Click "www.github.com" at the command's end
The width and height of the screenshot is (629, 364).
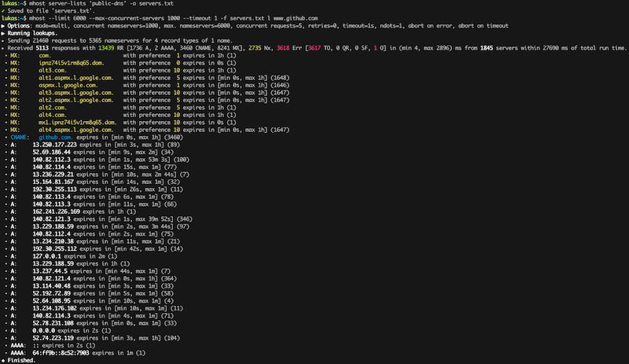[296, 18]
